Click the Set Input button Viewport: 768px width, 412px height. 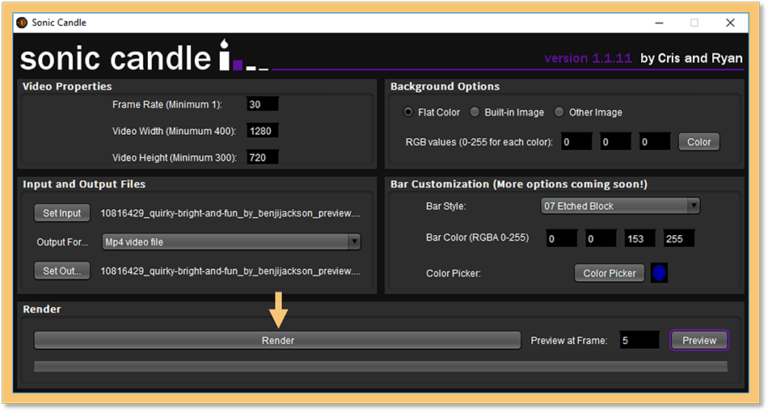coord(62,213)
